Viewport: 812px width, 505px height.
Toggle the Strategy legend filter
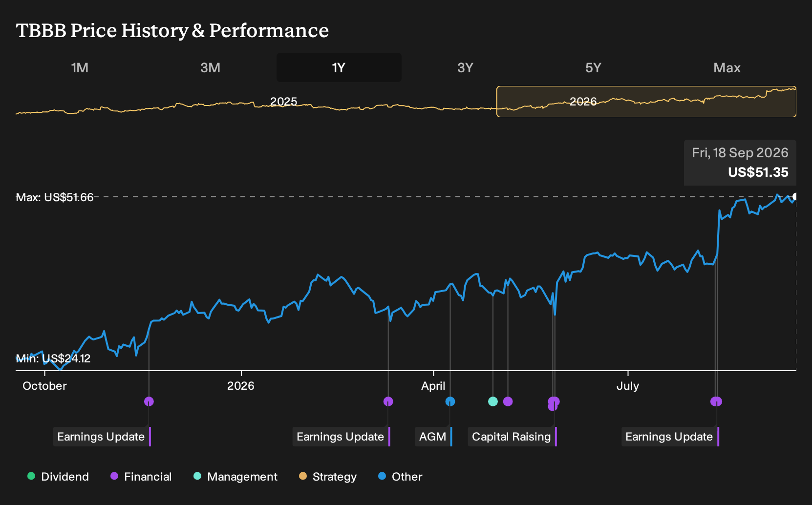(x=328, y=477)
